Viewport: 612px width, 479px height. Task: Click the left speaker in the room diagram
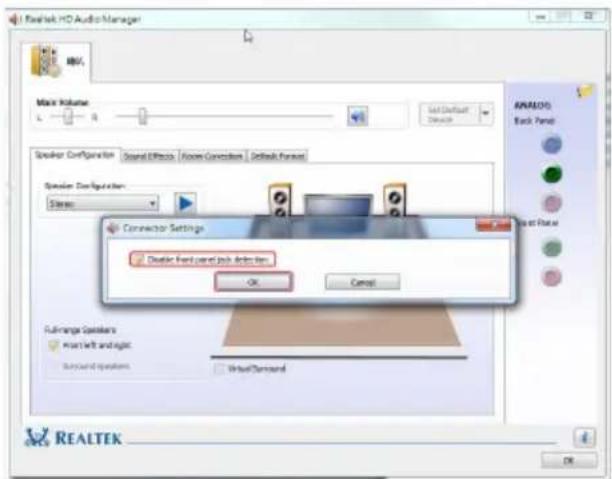coord(280,200)
